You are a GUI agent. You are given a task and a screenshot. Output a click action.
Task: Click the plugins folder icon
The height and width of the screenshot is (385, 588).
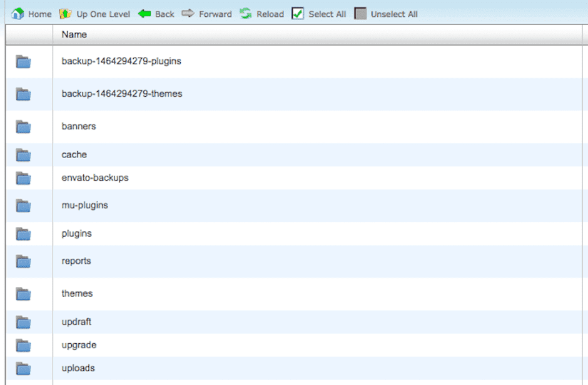pyautogui.click(x=23, y=234)
